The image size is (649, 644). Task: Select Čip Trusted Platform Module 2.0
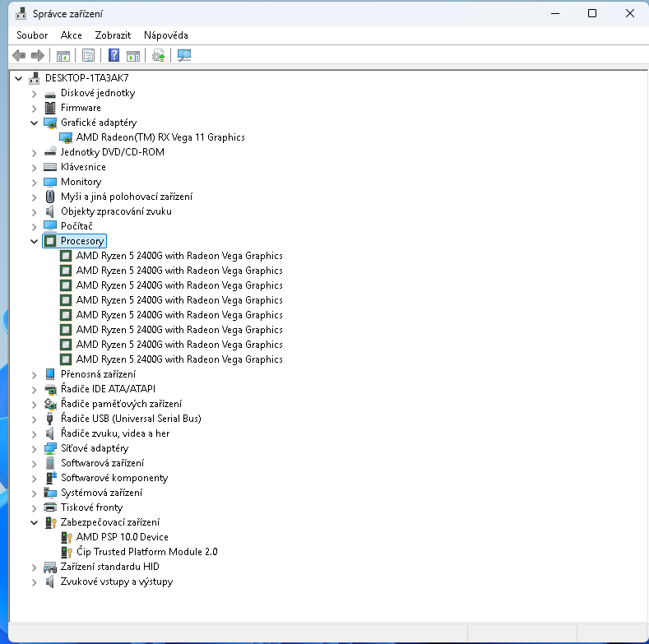point(147,552)
